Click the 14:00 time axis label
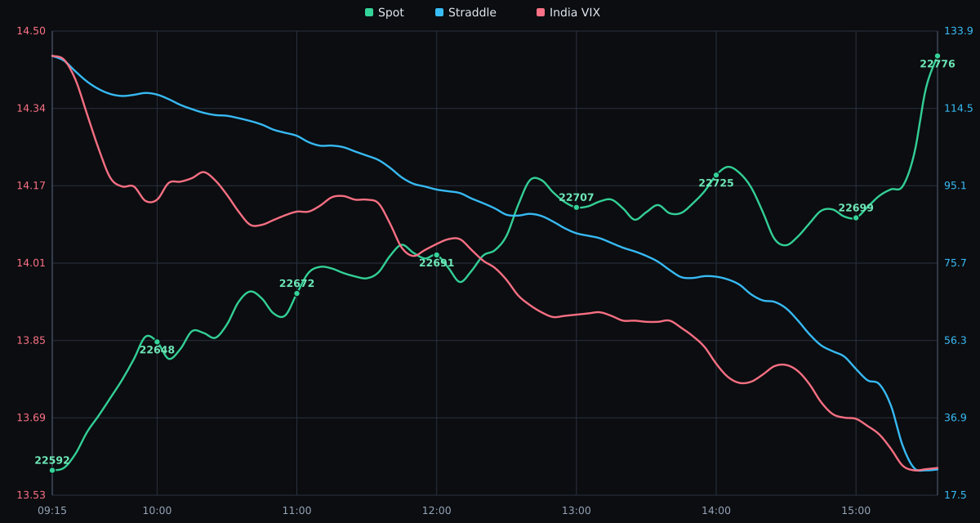980x523 pixels. coord(716,511)
